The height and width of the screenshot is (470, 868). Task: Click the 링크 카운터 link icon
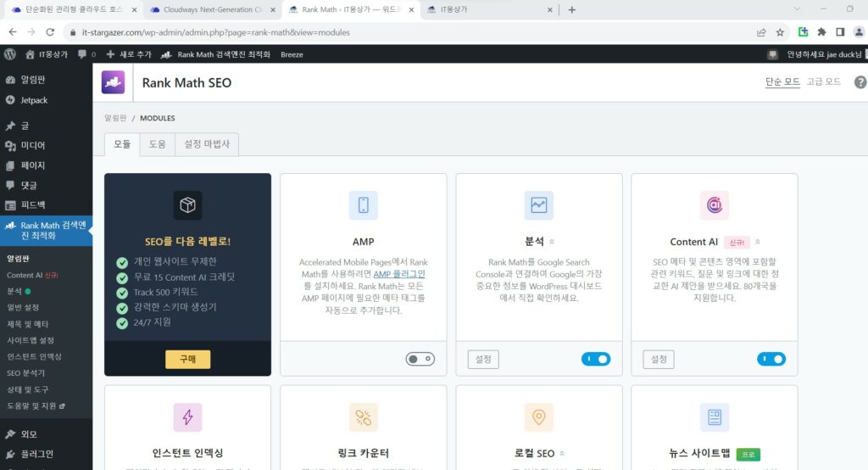[363, 417]
